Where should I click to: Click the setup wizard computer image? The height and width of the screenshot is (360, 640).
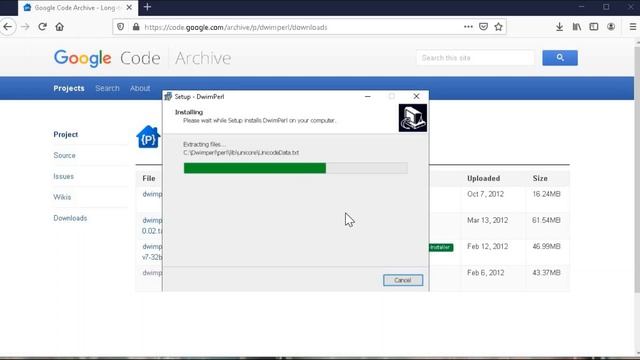pyautogui.click(x=413, y=118)
